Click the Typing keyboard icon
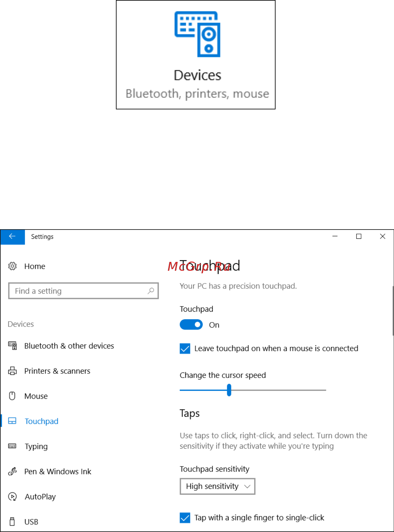The height and width of the screenshot is (532, 394). (12, 446)
